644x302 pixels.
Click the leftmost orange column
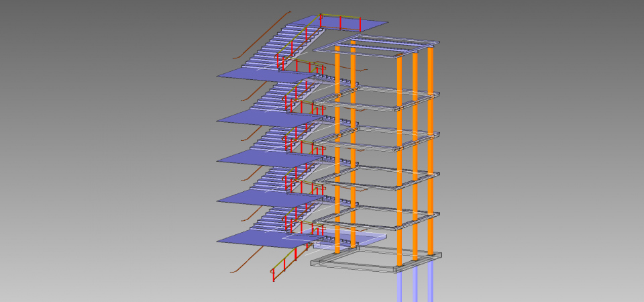(337, 154)
